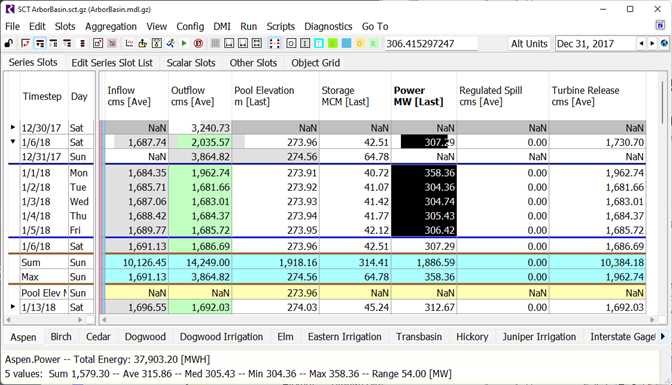This screenshot has height=385, width=672.
Task: Click the running man icon in toolbar
Action: click(171, 43)
